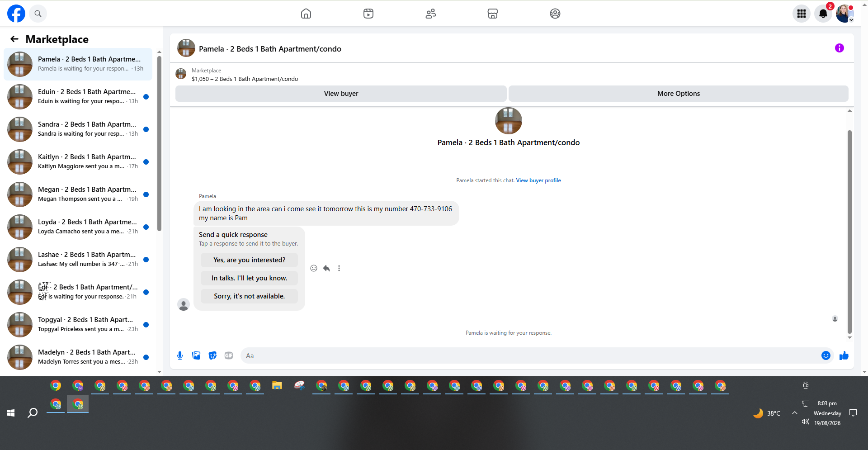The width and height of the screenshot is (868, 450).
Task: Open the Friends tab
Action: point(431,14)
